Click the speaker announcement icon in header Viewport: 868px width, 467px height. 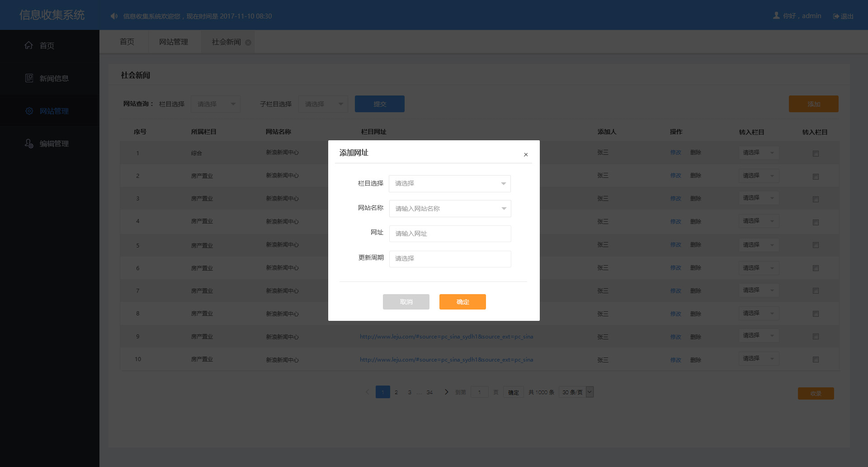click(114, 16)
